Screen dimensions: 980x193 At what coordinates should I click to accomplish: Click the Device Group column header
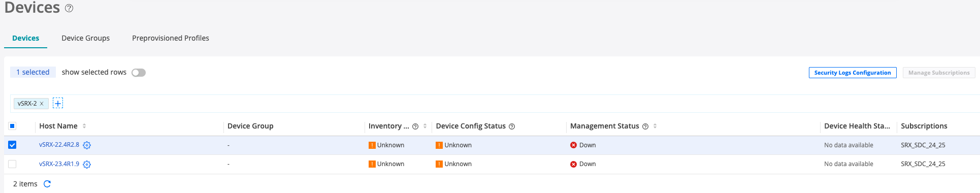click(x=250, y=126)
